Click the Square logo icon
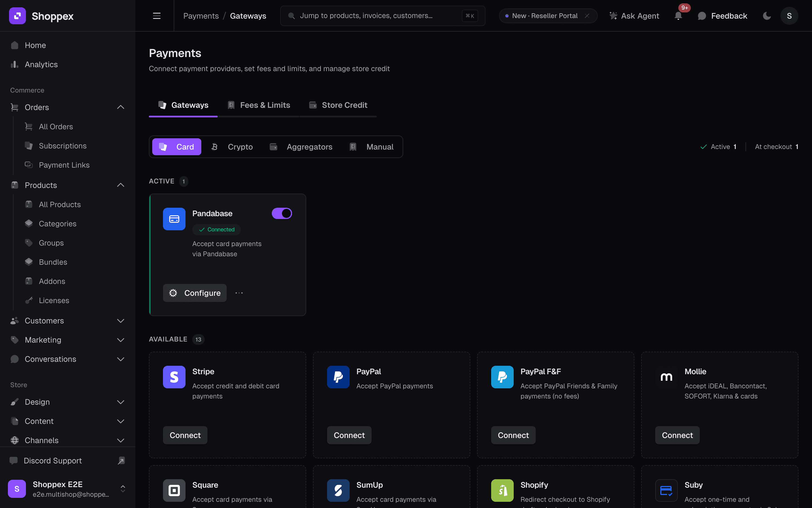 point(174,491)
